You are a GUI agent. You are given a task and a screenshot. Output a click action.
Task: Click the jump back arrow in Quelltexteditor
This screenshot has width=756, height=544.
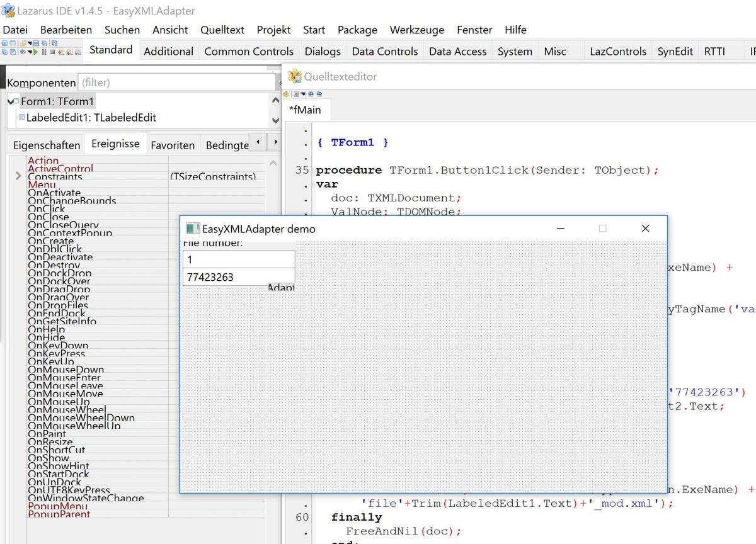click(x=311, y=94)
